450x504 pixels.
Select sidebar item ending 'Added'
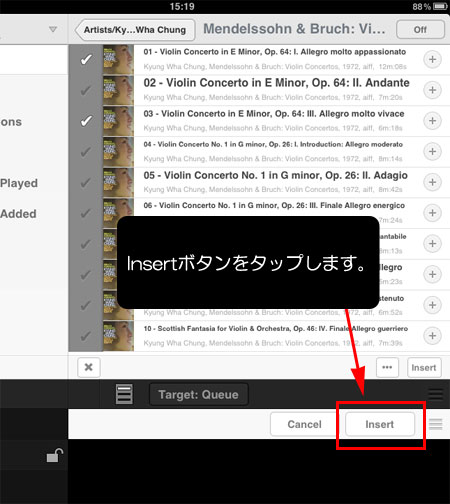pyautogui.click(x=18, y=214)
